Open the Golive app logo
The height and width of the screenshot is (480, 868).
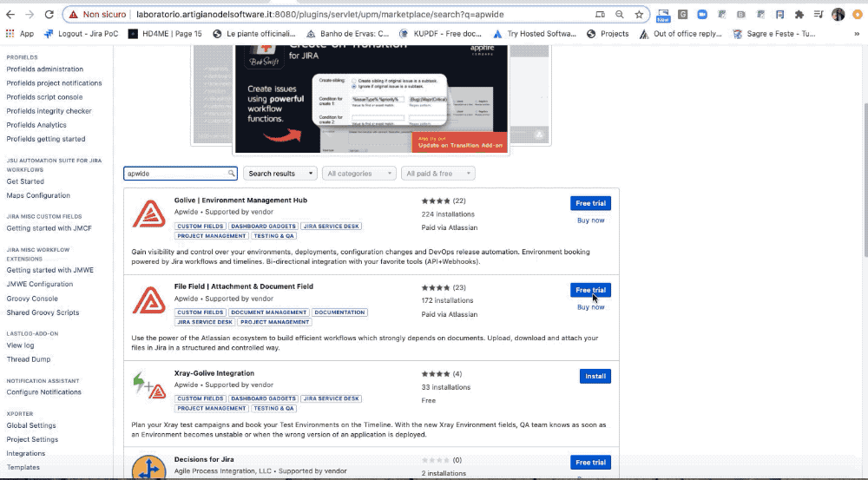point(149,214)
